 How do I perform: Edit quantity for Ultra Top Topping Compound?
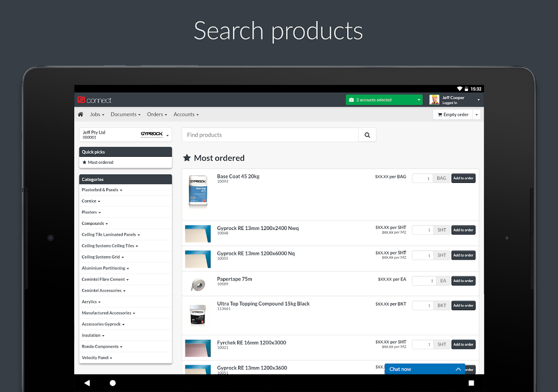click(422, 305)
